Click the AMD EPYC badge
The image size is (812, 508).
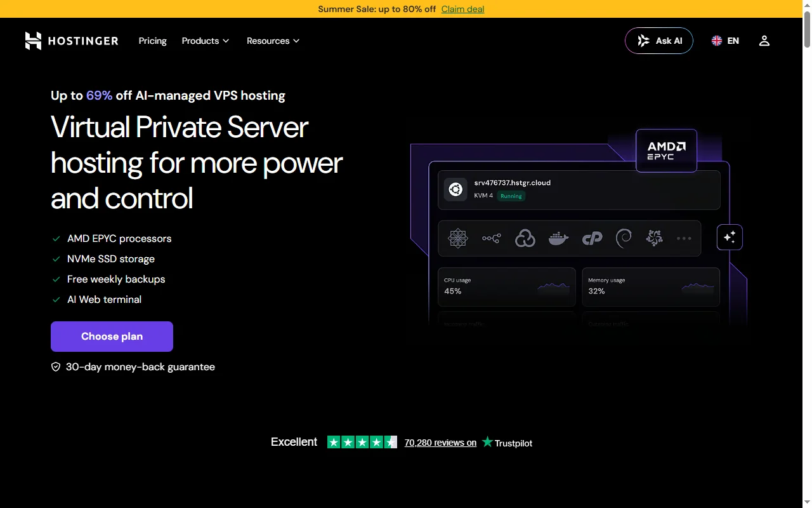pyautogui.click(x=666, y=150)
